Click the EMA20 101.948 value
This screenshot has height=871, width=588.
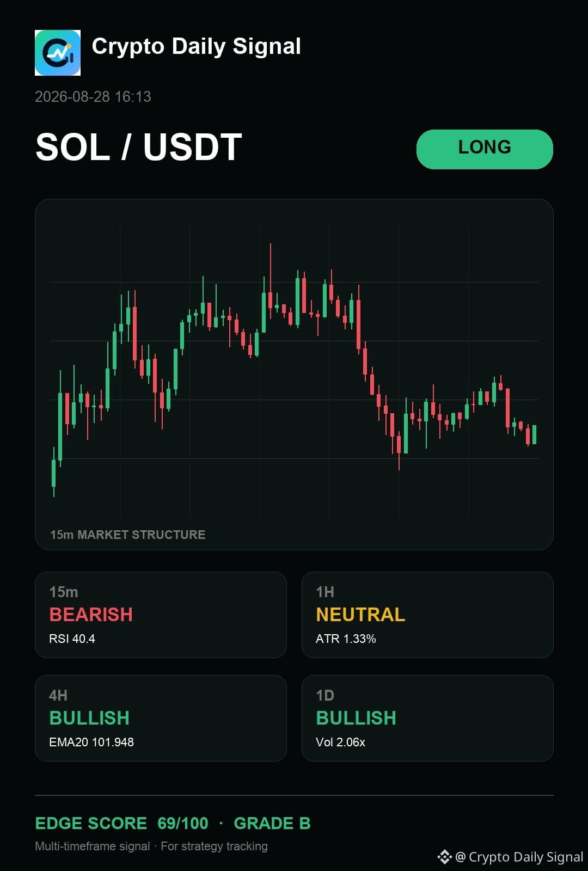click(x=91, y=742)
